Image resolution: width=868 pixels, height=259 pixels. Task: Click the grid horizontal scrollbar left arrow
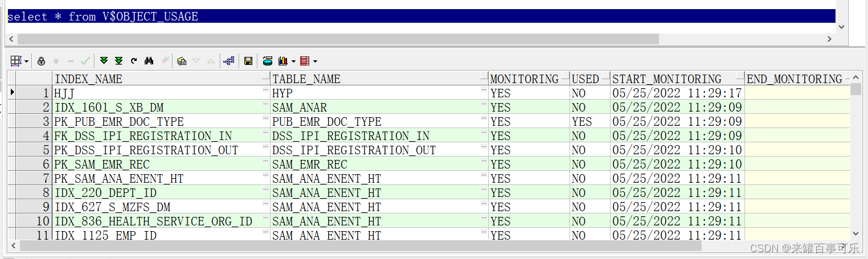pyautogui.click(x=14, y=245)
